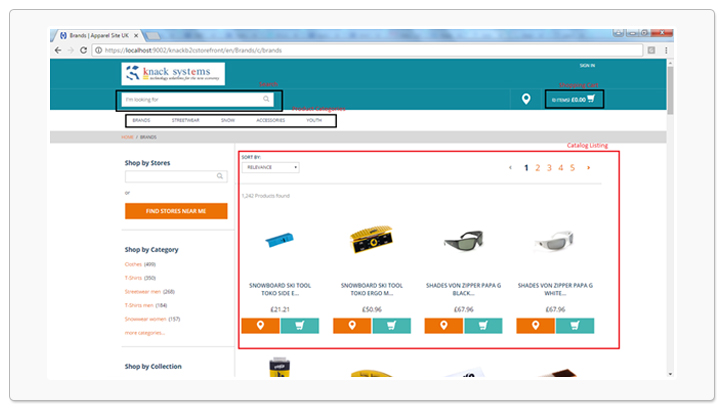
Task: Go to the next results page arrow
Action: point(588,168)
